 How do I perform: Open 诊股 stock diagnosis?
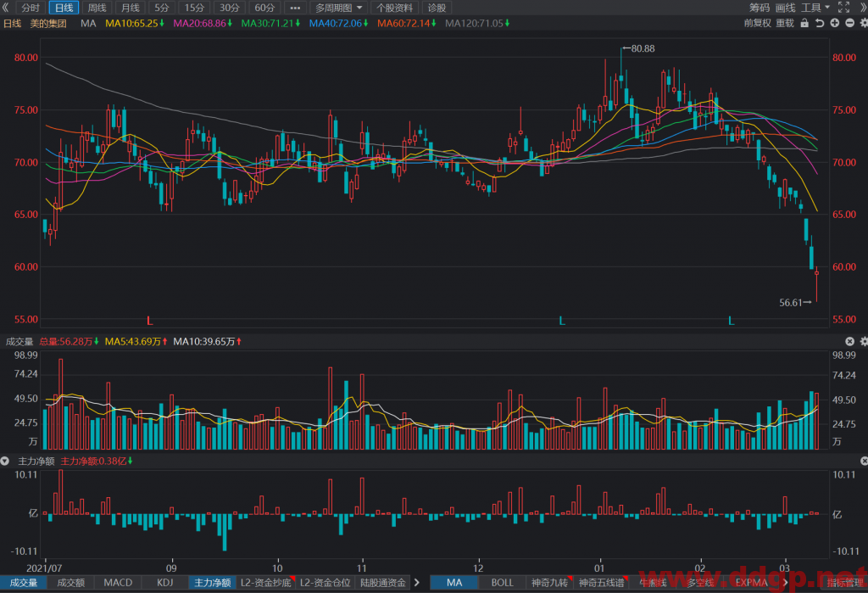(437, 8)
